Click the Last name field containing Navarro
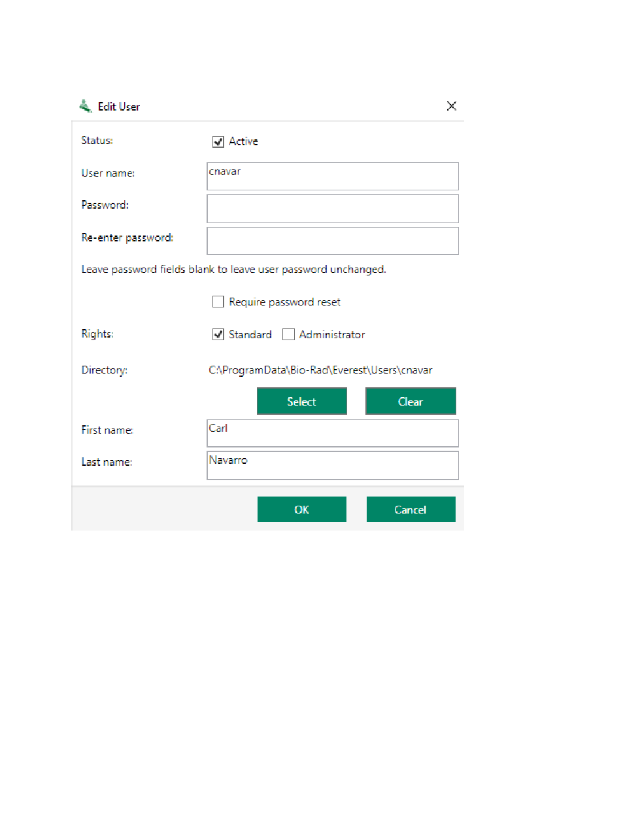Screen dimensions: 621x840 (333, 465)
